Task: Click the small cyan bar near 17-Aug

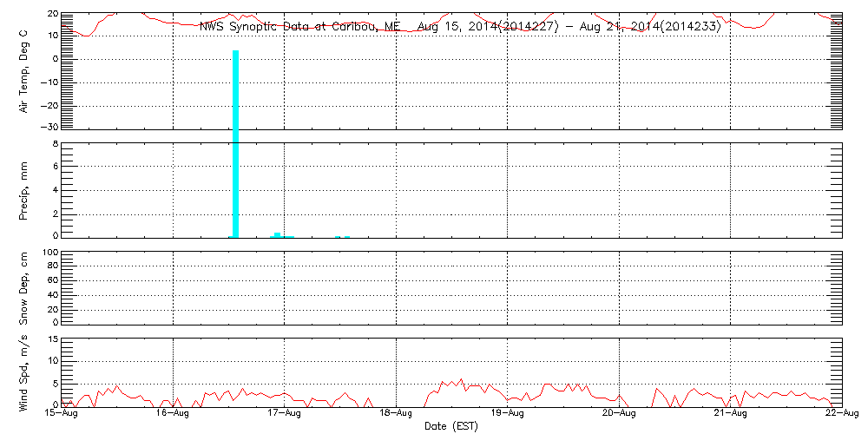Action: pyautogui.click(x=278, y=234)
